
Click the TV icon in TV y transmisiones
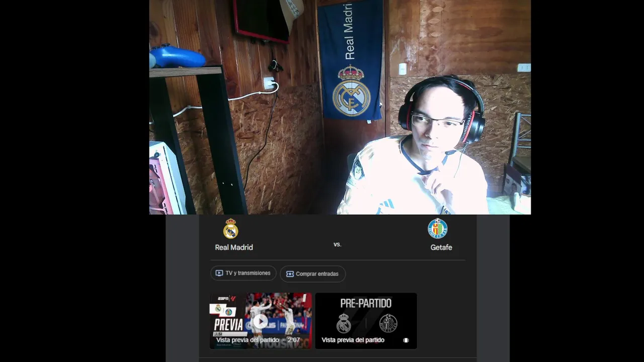tap(219, 273)
